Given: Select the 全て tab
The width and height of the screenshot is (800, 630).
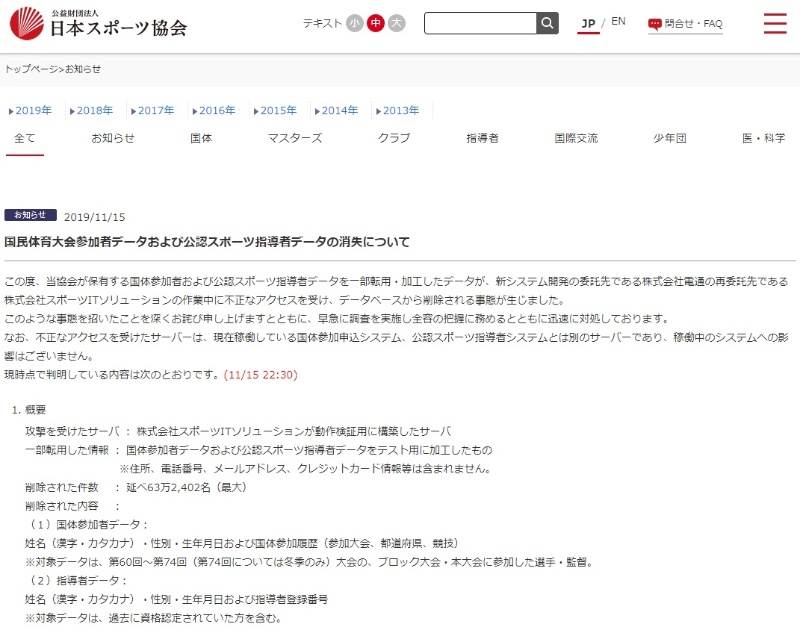Looking at the screenshot, I should [x=25, y=138].
